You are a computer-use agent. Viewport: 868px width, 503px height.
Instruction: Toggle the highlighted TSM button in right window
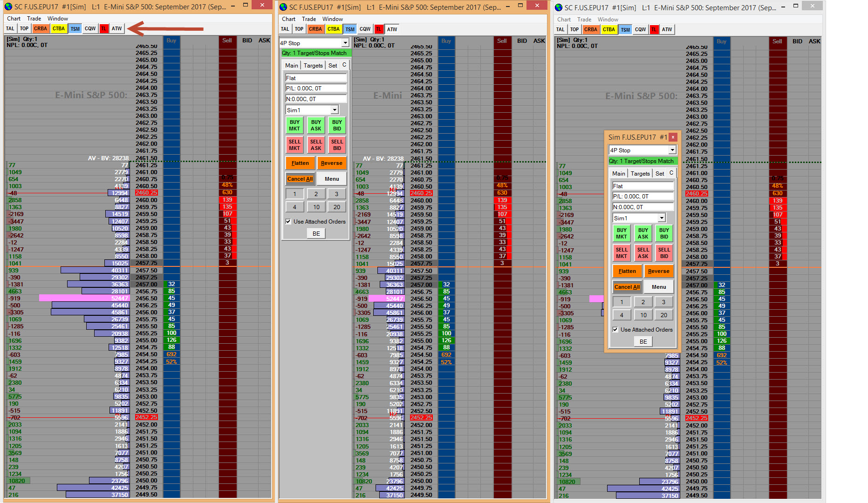tap(625, 30)
